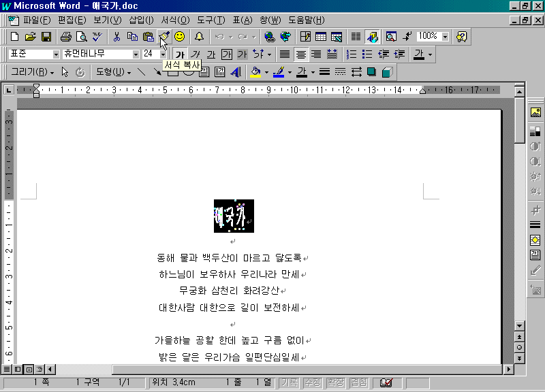Toggle the Drawing toolbar button

click(372, 37)
